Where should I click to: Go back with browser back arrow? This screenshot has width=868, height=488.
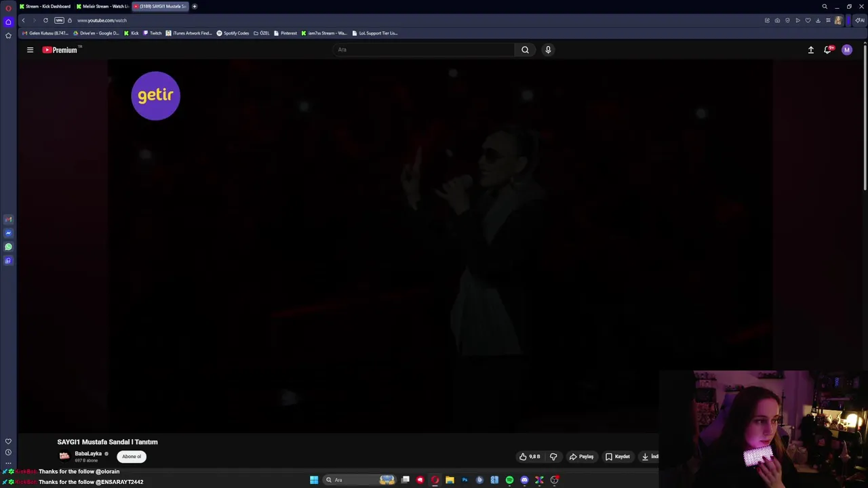tap(23, 20)
